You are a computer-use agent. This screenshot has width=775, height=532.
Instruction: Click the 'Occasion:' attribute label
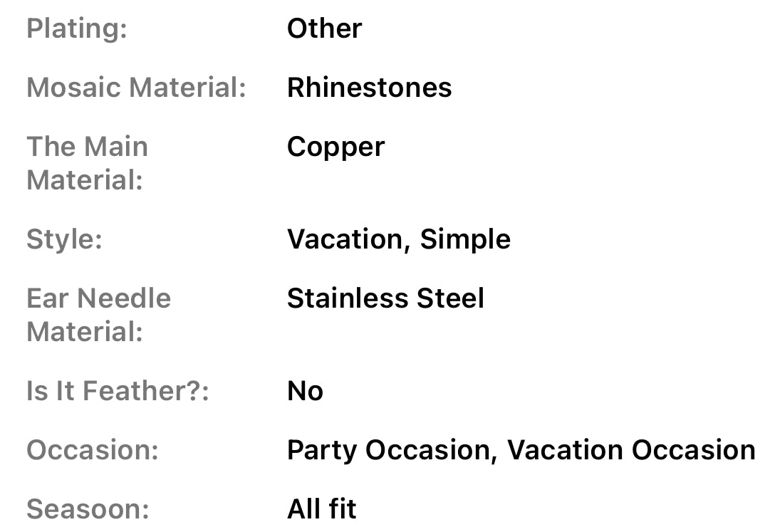[92, 451]
